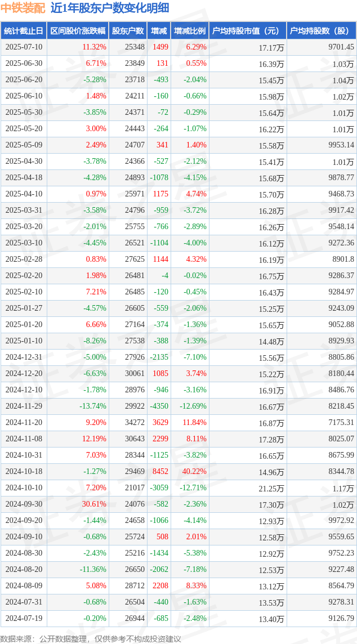Click the 2025-07-10 date cell

(24, 47)
